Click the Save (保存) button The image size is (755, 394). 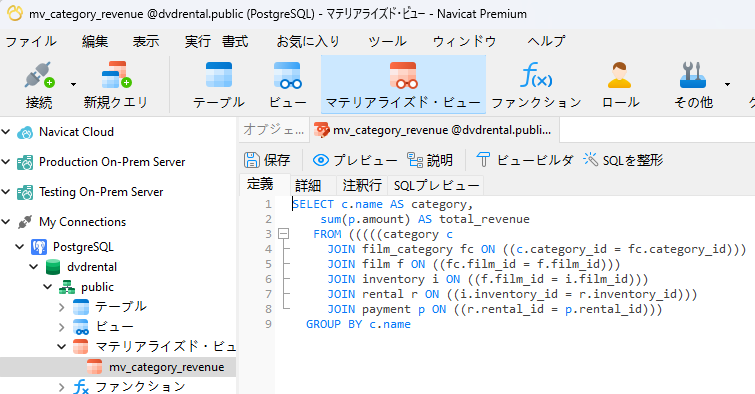[267, 160]
